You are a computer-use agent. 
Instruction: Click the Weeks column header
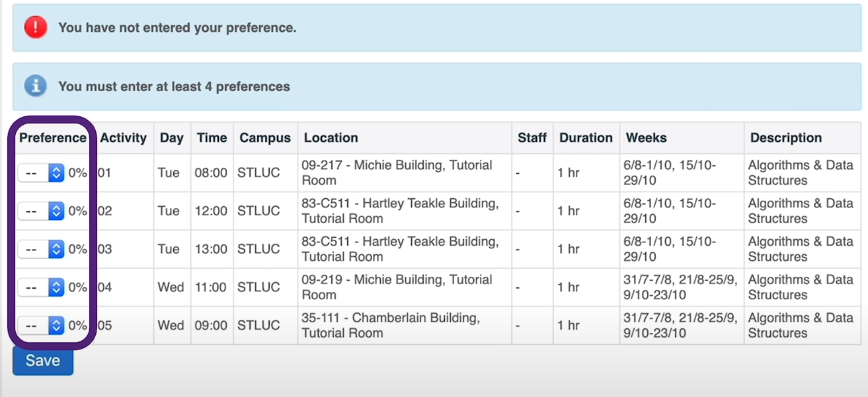(x=647, y=138)
